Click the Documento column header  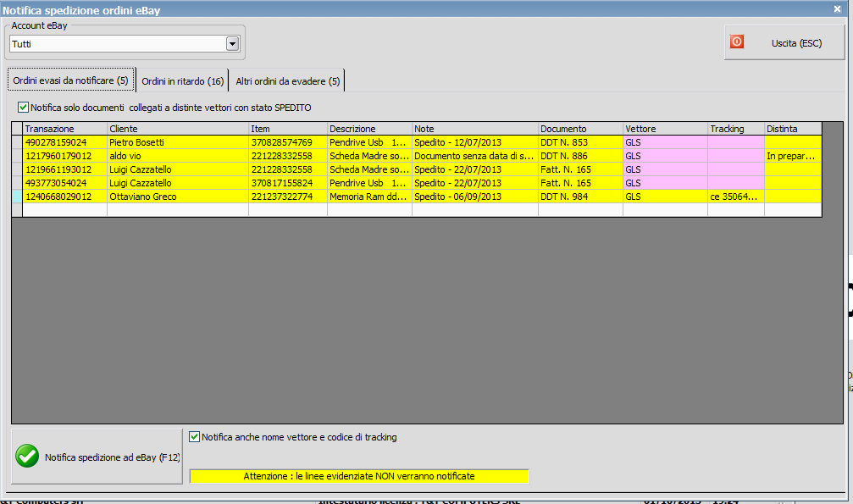[580, 129]
